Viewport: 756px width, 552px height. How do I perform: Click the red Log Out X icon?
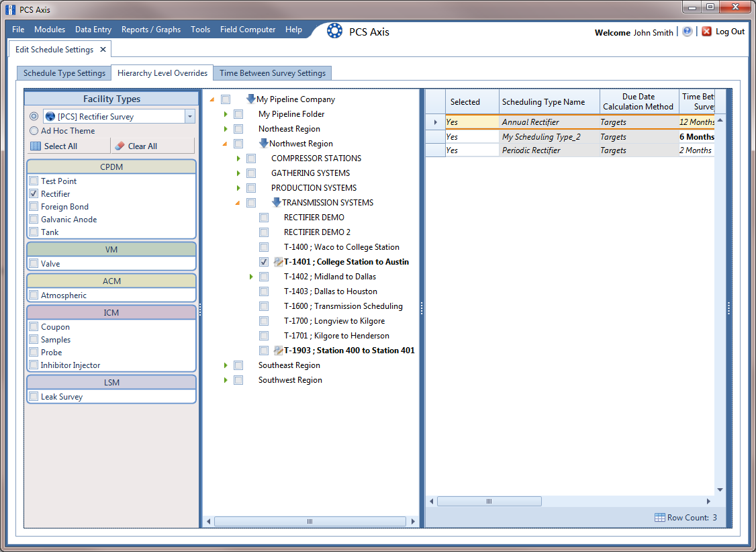click(706, 32)
